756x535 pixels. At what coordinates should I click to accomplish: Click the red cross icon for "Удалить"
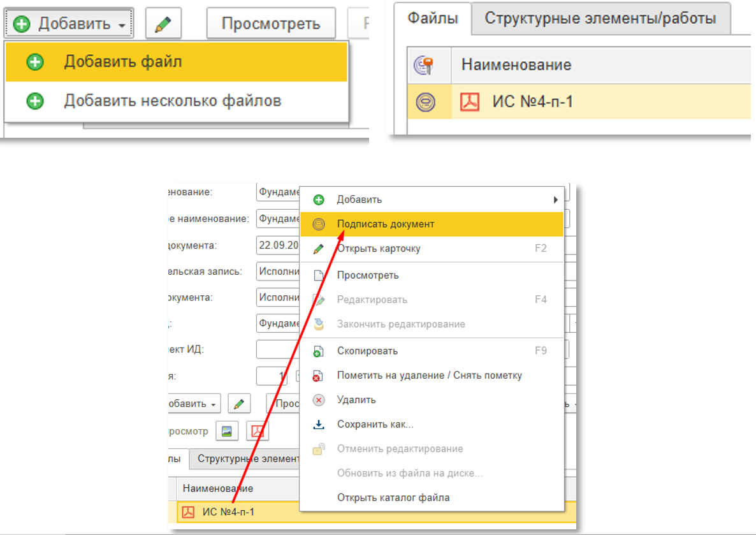pyautogui.click(x=319, y=400)
